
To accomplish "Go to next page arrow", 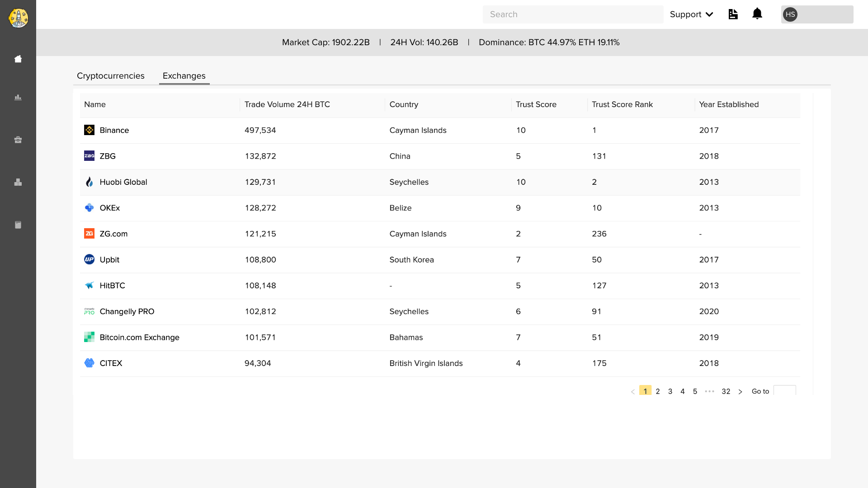I will coord(740,392).
